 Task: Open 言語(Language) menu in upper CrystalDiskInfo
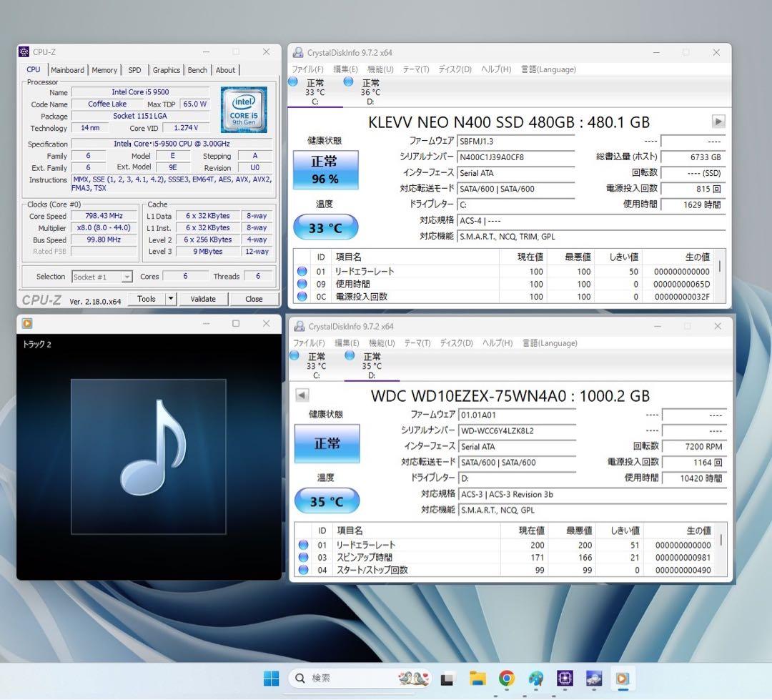[548, 69]
